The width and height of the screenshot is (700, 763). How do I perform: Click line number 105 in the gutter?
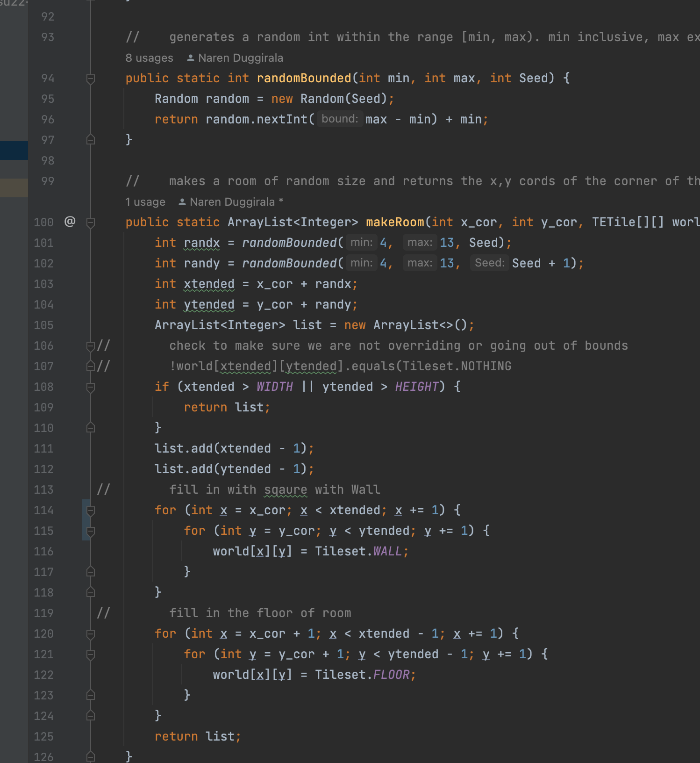pos(43,325)
